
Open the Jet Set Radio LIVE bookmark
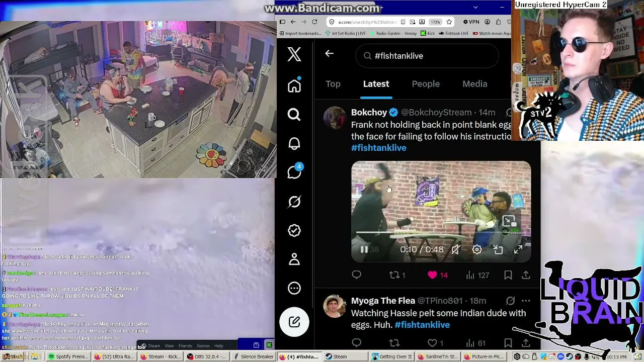346,34
